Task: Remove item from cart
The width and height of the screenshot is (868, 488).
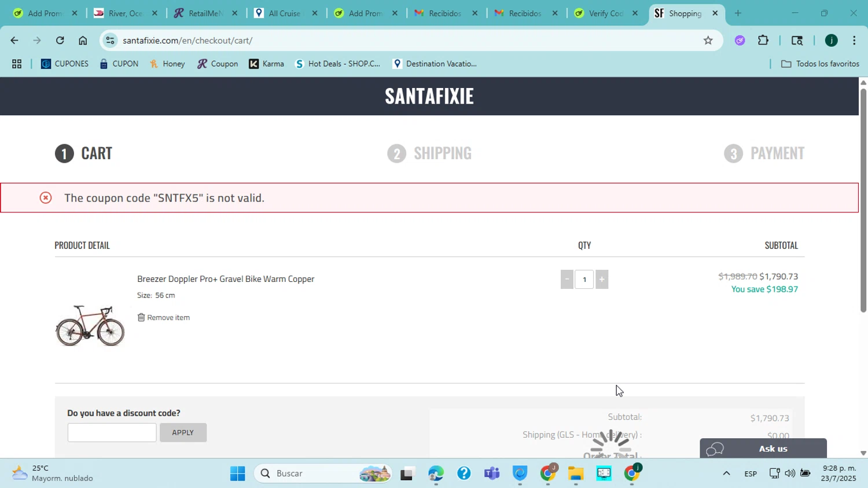Action: [164, 317]
